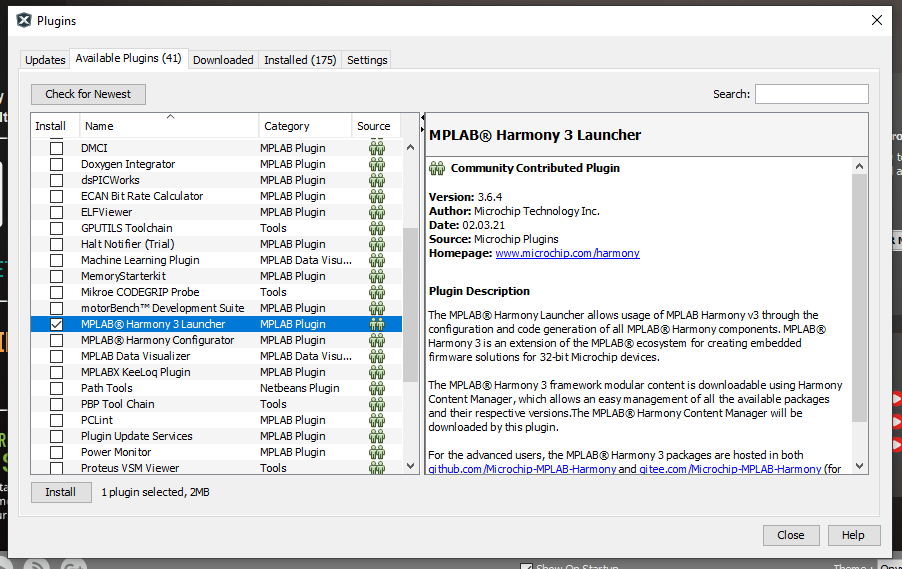Select the MPLABX KeeLoq Plugin row
Screen dimensions: 902x569
[216, 372]
